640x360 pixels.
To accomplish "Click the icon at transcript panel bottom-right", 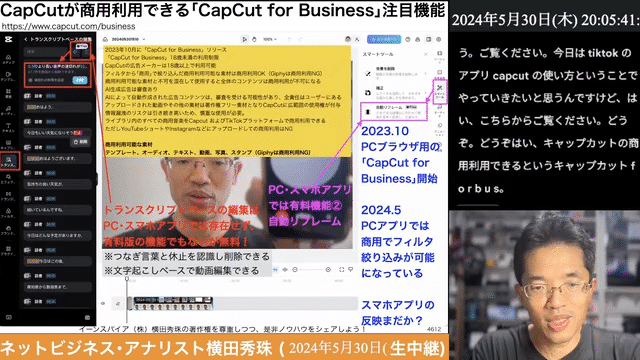I will pyautogui.click(x=87, y=317).
